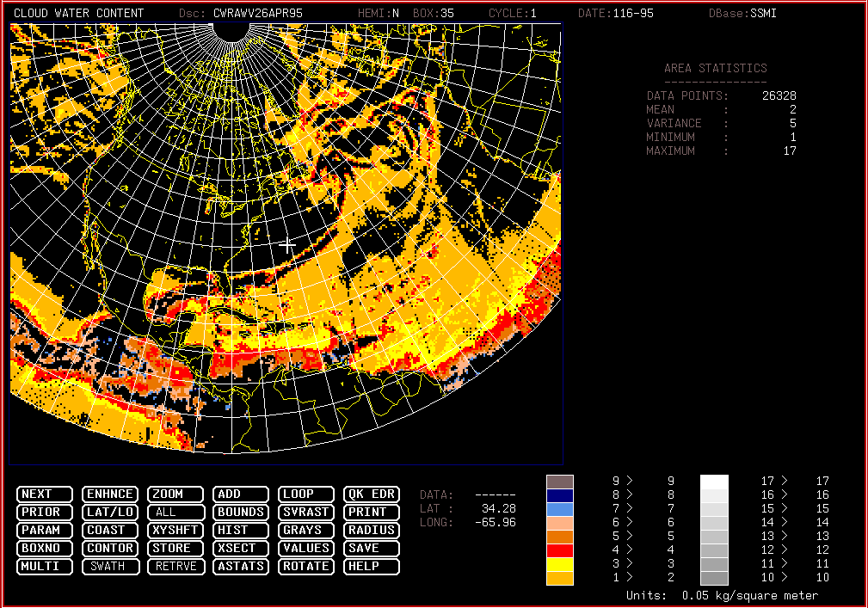Click the PRINT button
Screen dimensions: 868x608
pos(372,513)
